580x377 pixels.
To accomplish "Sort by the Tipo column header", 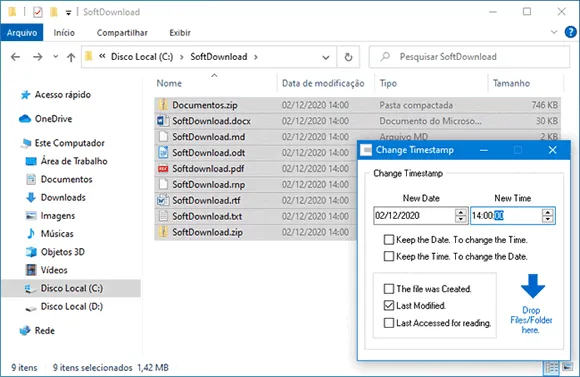I will (388, 83).
